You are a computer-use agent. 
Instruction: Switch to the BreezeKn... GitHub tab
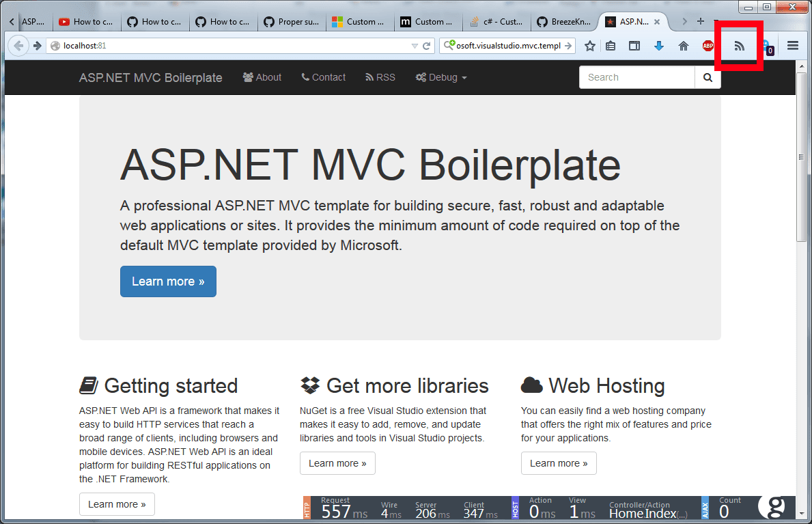click(563, 22)
